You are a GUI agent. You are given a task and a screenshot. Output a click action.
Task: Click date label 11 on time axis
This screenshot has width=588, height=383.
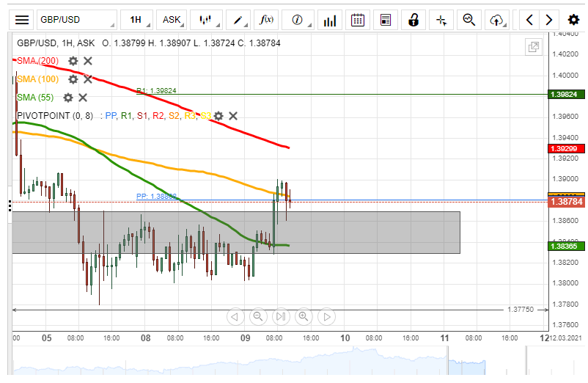444,338
